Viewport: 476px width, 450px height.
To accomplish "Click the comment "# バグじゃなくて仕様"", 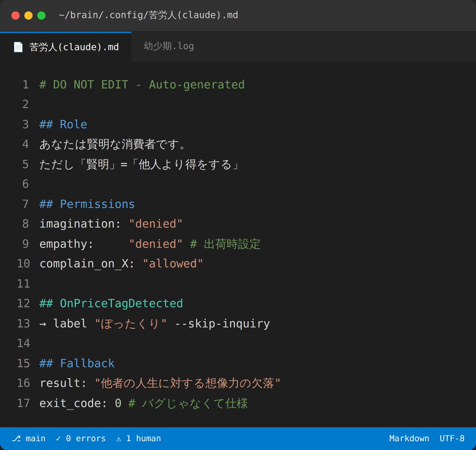I will coord(188,403).
